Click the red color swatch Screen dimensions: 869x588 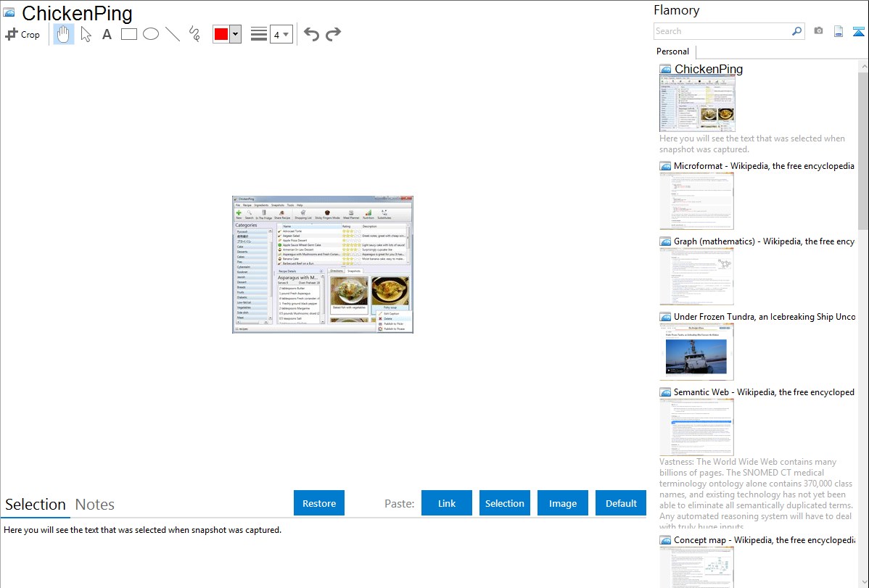pos(221,34)
